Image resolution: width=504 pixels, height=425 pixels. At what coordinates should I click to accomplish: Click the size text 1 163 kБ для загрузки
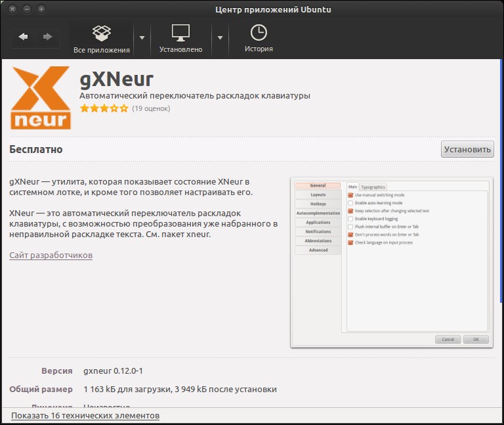pyautogui.click(x=127, y=390)
